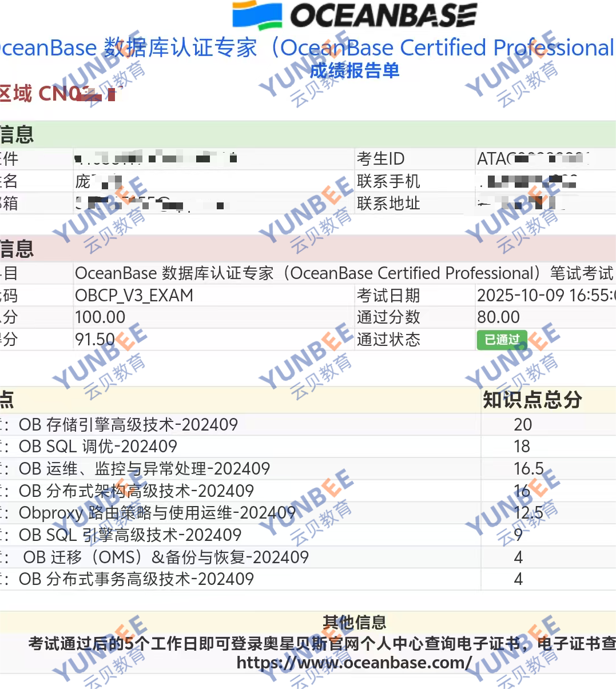
Task: Click the 通过分数 value 80.00
Action: pyautogui.click(x=498, y=317)
